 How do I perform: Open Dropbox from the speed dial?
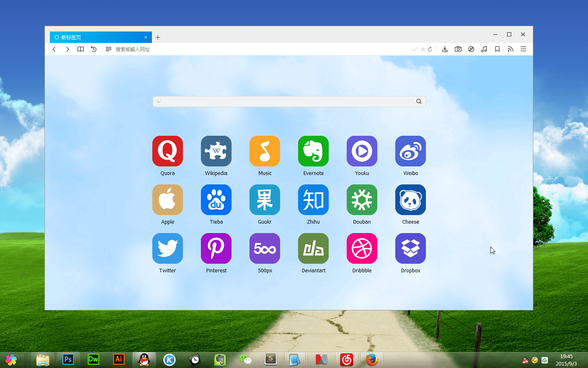pyautogui.click(x=410, y=248)
